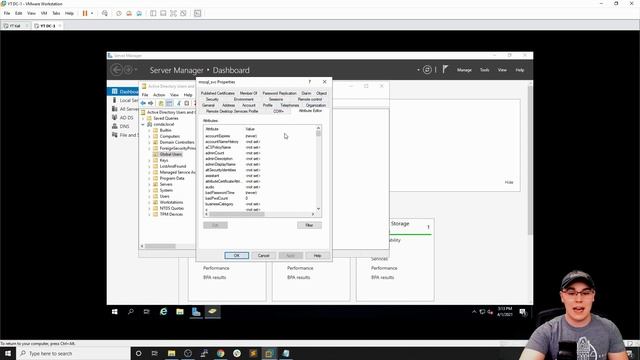Viewport: 640px width, 360px height.
Task: Click VMware send Ctrl+Alt+Del icon
Action: point(105,13)
